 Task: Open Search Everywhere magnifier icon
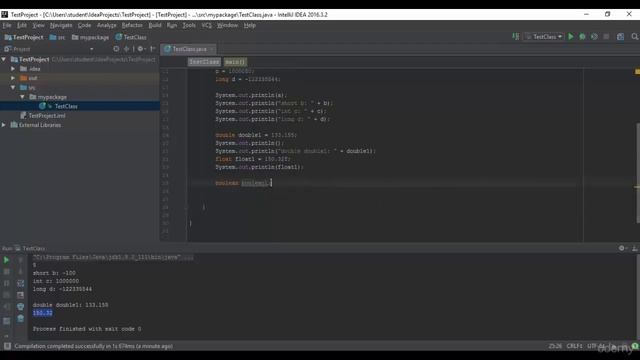635,37
